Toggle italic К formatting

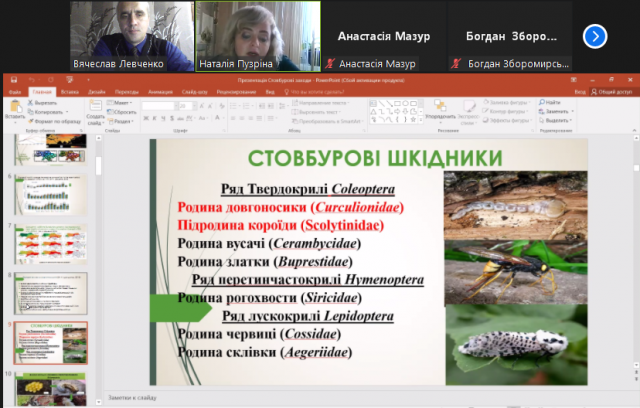(155, 118)
